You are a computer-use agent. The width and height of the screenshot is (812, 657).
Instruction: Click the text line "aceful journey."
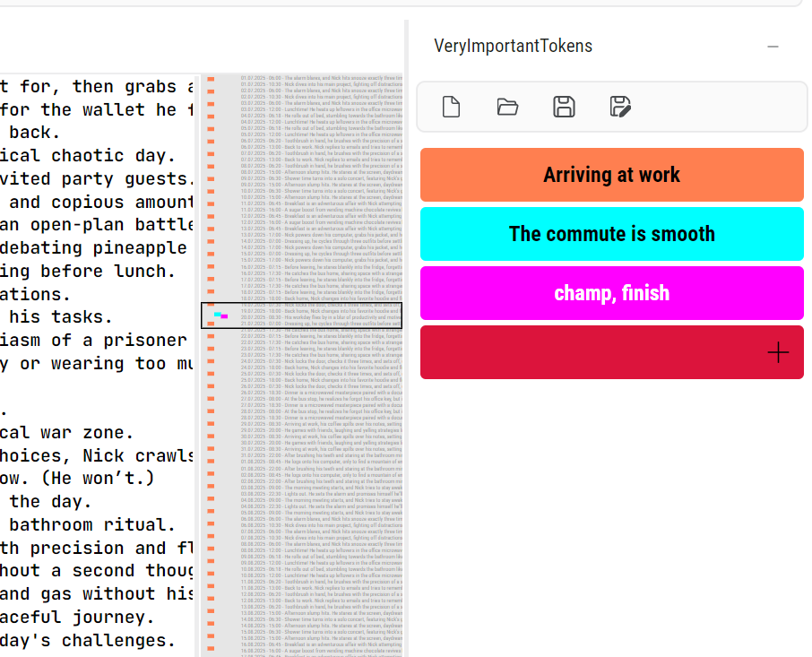coord(81,617)
